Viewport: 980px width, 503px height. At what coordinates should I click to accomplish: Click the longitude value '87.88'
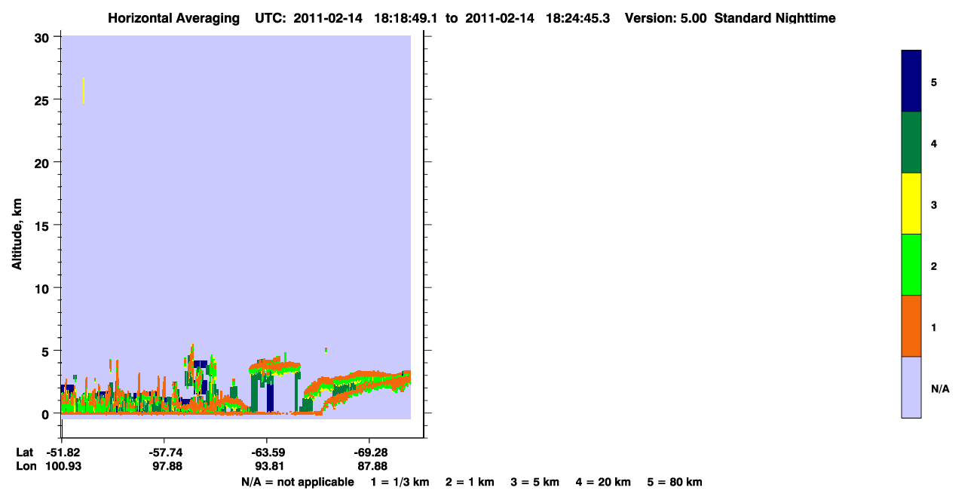coord(371,466)
